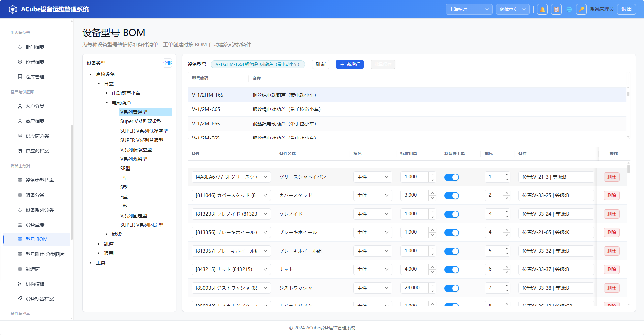Toggle 默认进工单 switch for ソレノイド
This screenshot has height=335, width=644.
pyautogui.click(x=452, y=214)
